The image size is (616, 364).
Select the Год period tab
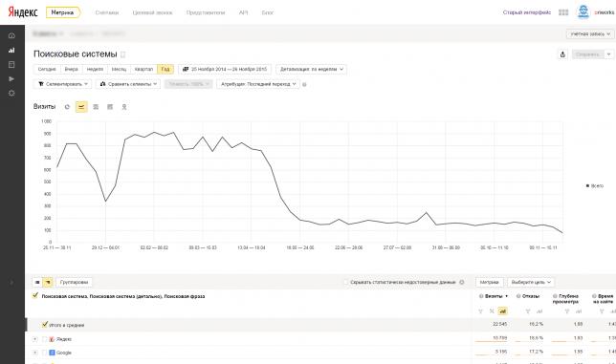[x=165, y=69]
